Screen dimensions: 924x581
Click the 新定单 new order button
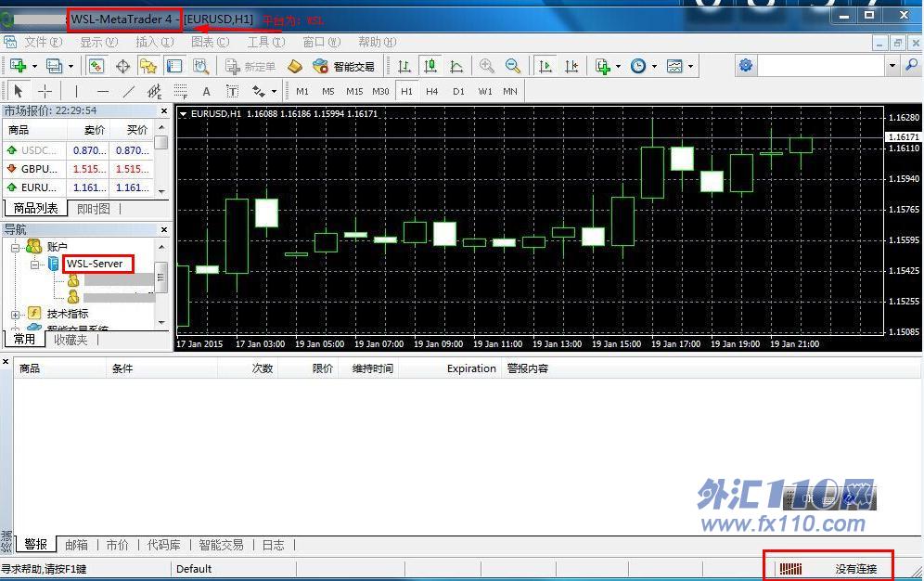pos(250,67)
